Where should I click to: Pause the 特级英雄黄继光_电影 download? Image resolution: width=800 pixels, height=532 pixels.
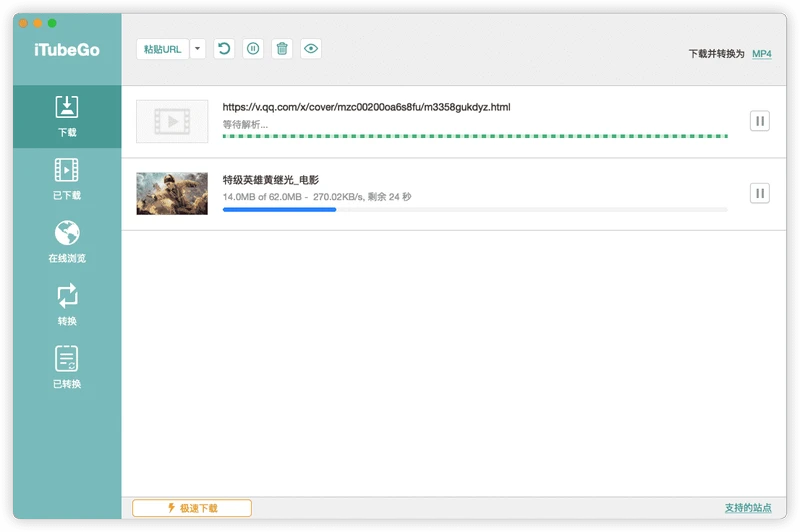coord(760,193)
